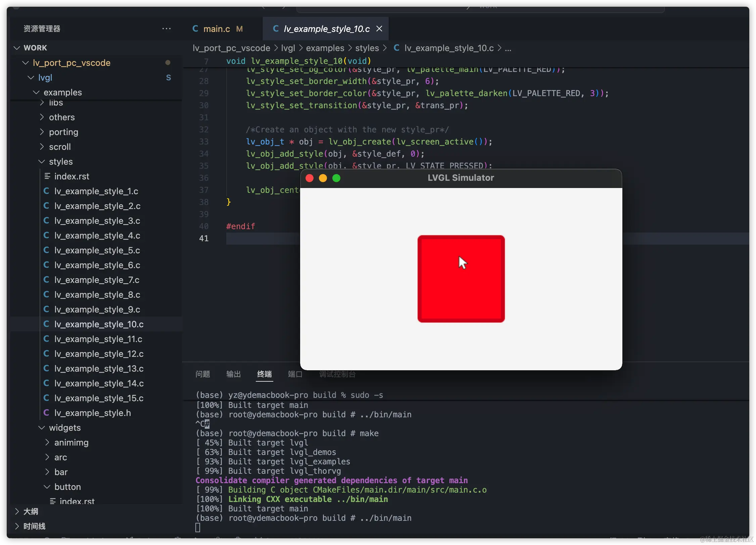Expand the 大纲 outline section
The image size is (756, 545).
pos(17,511)
